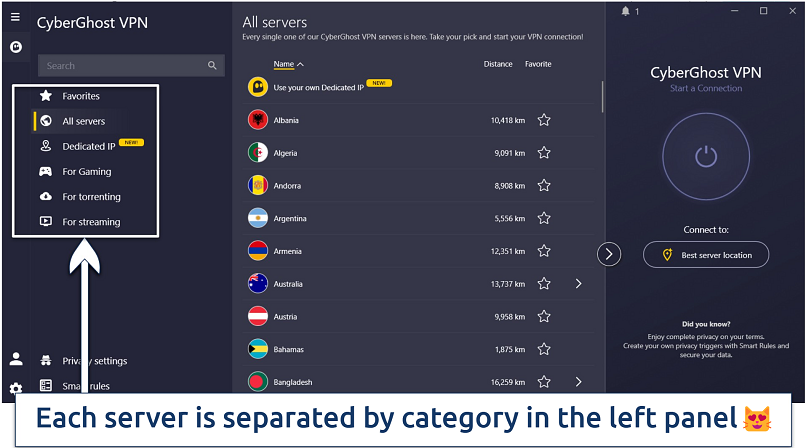
Task: Select the Armenia flag icon
Action: pyautogui.click(x=258, y=251)
